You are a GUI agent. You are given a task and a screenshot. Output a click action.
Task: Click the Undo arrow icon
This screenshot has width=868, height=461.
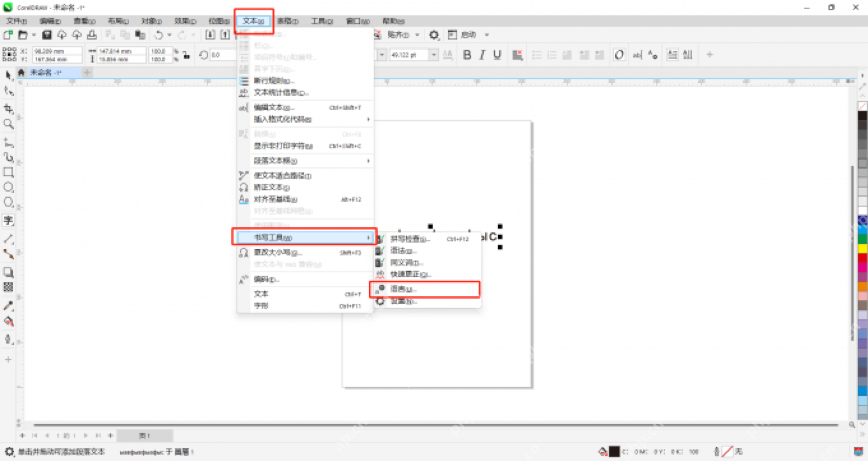158,34
